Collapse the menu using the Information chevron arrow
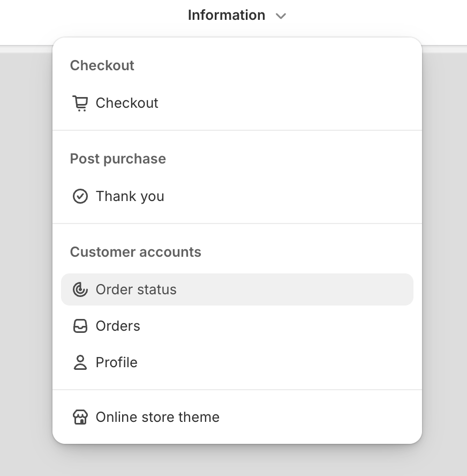Screen dimensions: 467x476 pos(281,16)
